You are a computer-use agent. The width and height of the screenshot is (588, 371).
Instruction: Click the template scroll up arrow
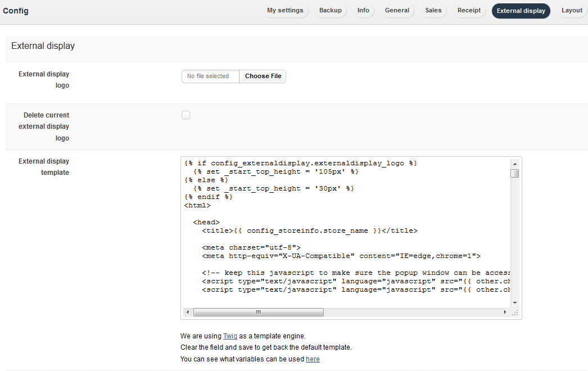tap(514, 162)
